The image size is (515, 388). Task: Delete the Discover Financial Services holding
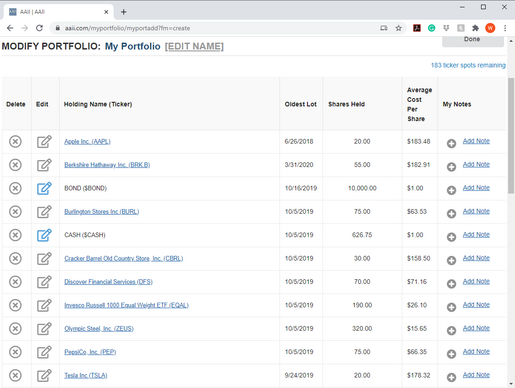coord(15,282)
